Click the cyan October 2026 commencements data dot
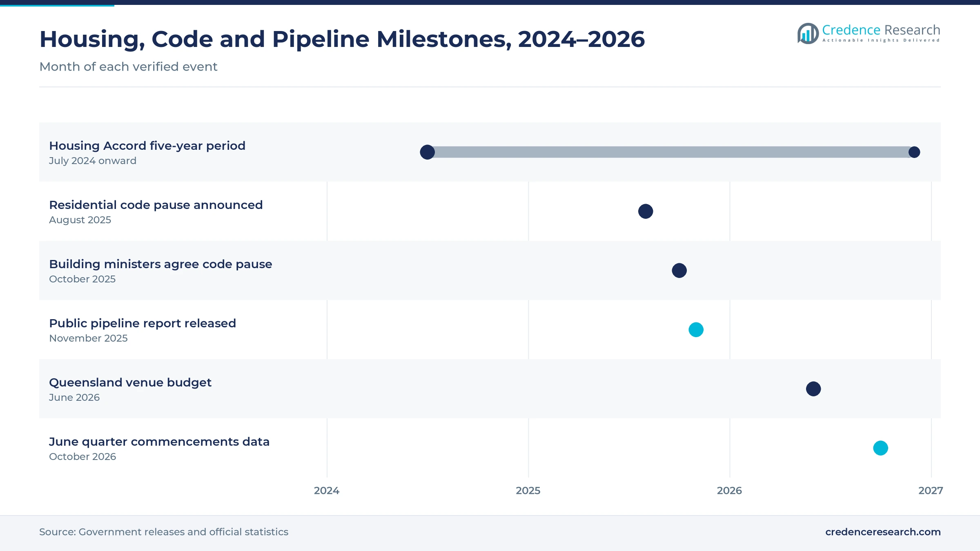Image resolution: width=980 pixels, height=551 pixels. tap(881, 448)
